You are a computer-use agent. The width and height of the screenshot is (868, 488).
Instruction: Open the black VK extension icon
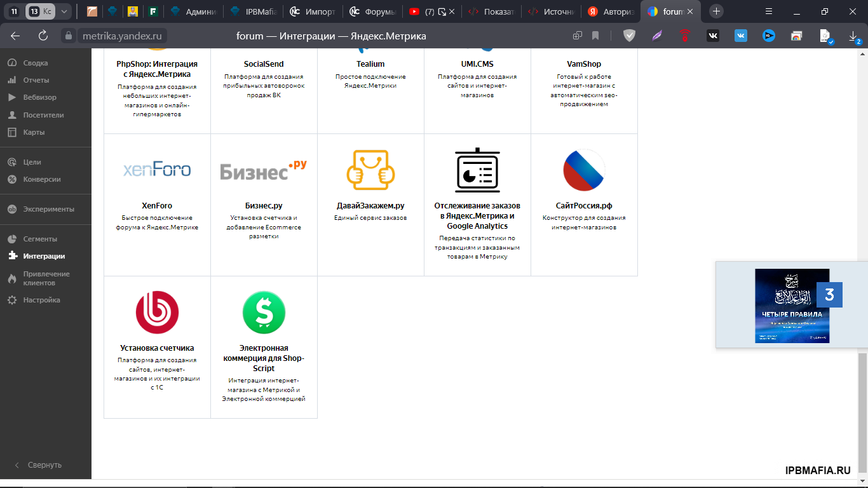coord(713,36)
